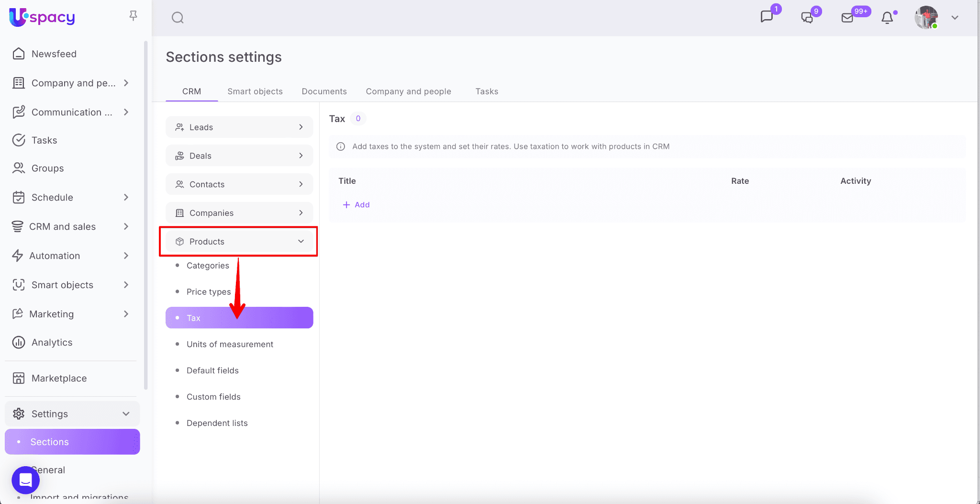The width and height of the screenshot is (980, 504).
Task: Go to Marketplace in sidebar
Action: [x=59, y=379]
